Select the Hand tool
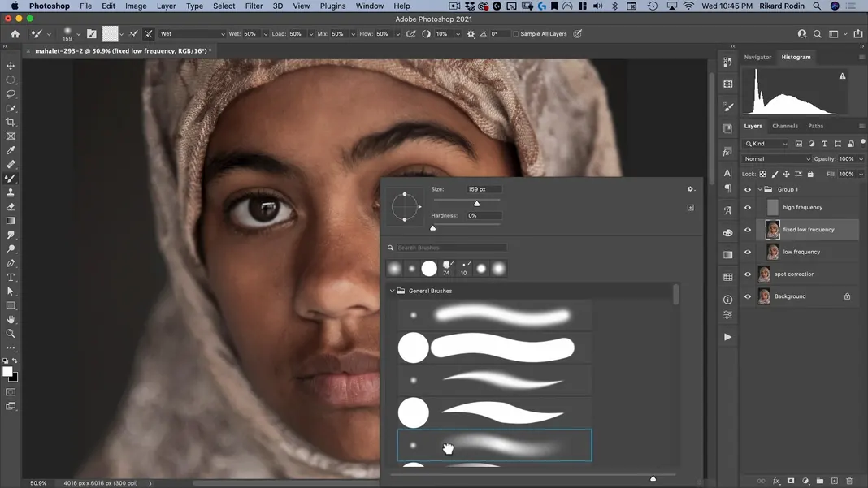 pyautogui.click(x=11, y=319)
